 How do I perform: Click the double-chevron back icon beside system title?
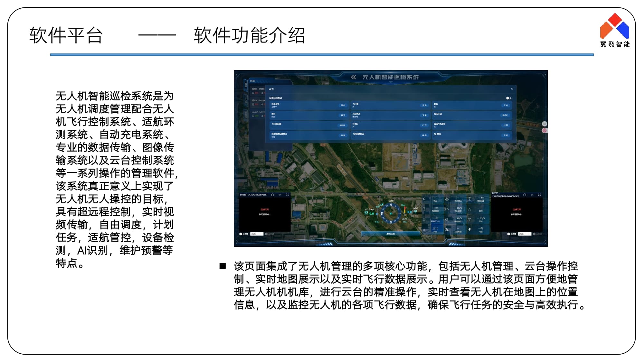click(x=353, y=77)
